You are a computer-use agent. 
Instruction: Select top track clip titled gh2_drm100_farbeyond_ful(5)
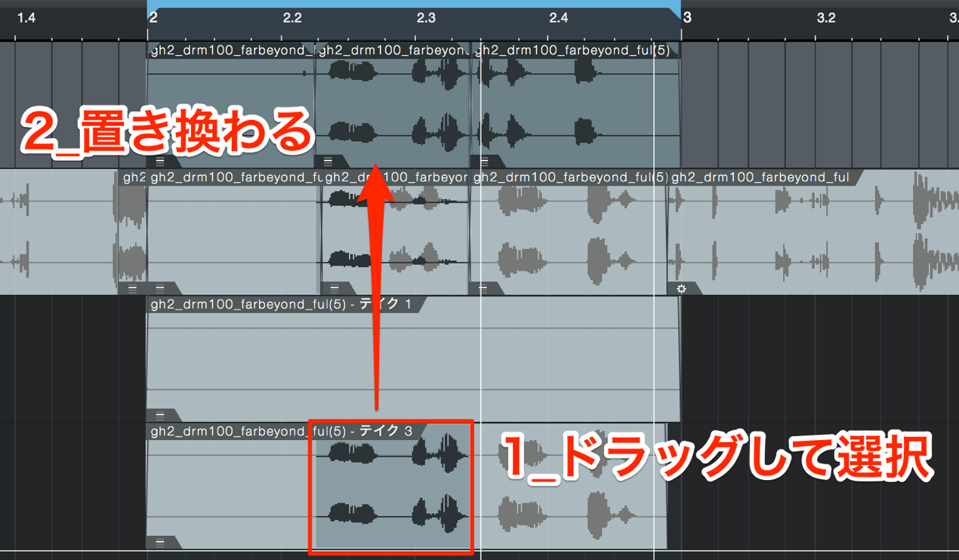click(x=572, y=51)
